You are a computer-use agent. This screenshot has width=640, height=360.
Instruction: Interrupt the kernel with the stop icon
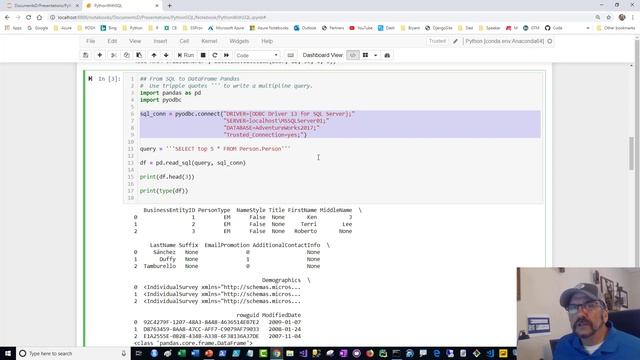pos(203,55)
